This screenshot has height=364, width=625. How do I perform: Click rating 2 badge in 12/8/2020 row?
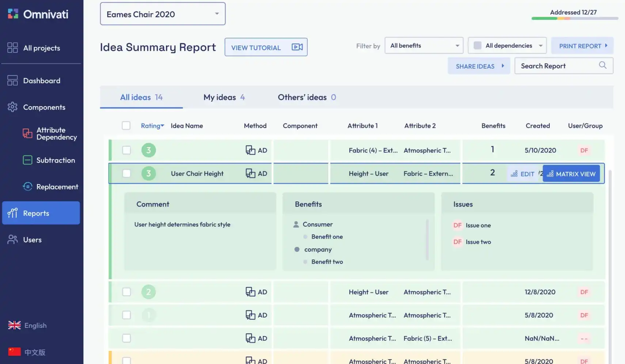[148, 292]
